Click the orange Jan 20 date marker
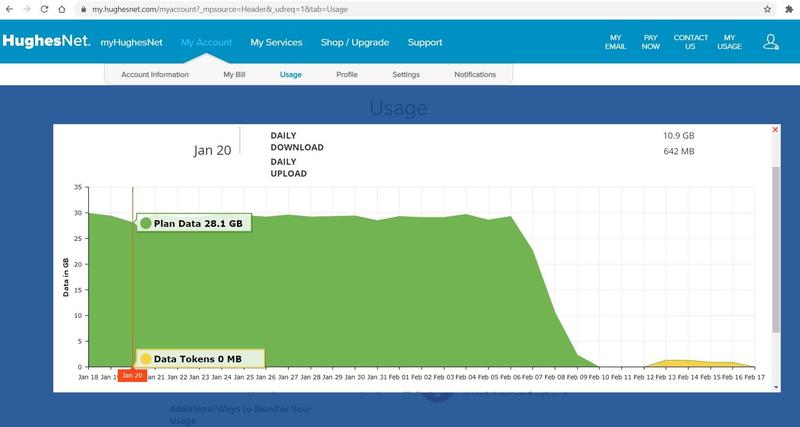800x427 pixels. (132, 375)
